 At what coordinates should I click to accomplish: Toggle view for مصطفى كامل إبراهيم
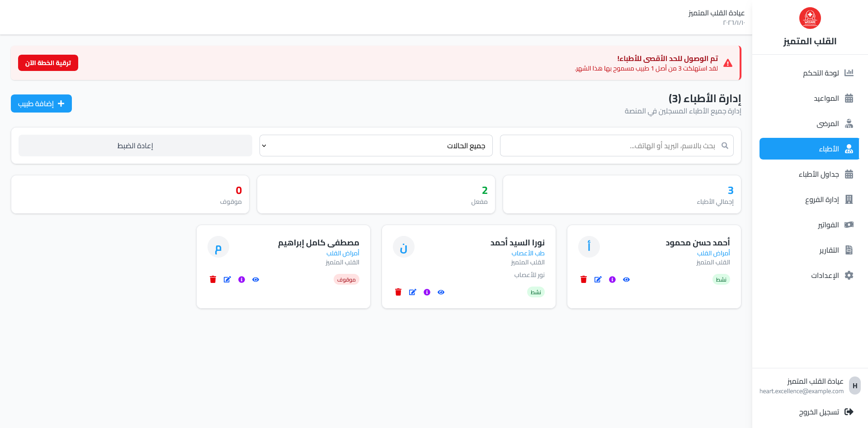[255, 279]
